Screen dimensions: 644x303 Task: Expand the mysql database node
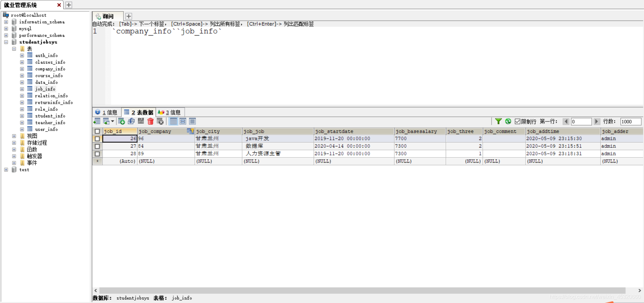(6, 29)
